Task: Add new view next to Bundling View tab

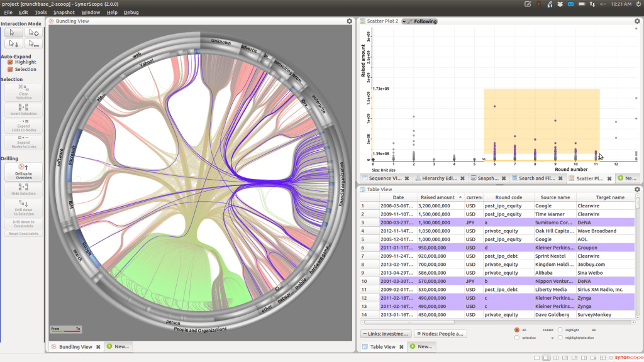Action: coord(118,346)
